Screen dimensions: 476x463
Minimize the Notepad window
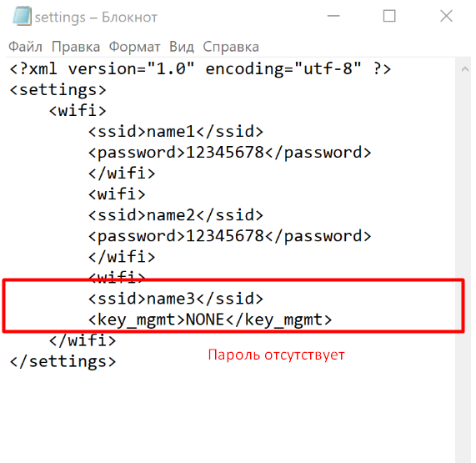(333, 16)
